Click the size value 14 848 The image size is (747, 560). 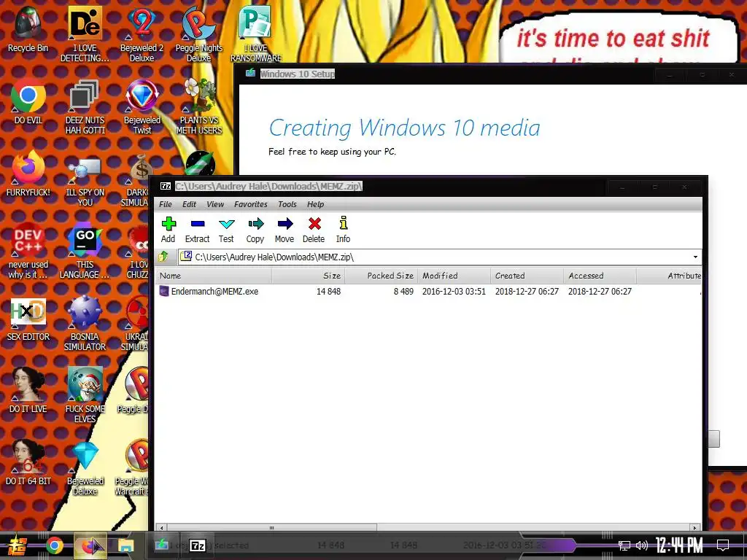coord(328,292)
